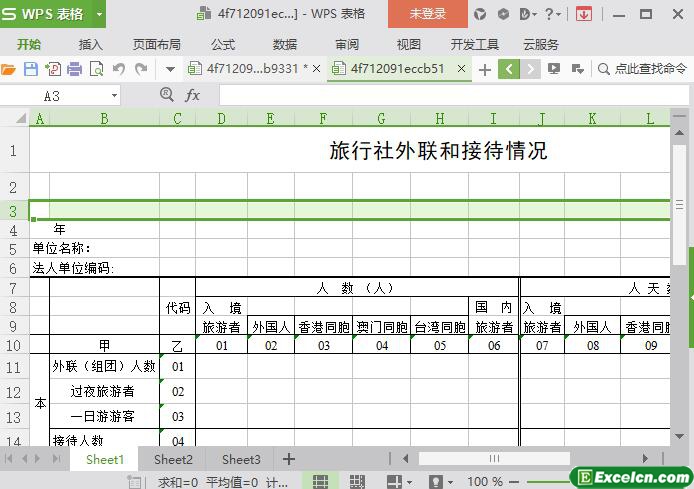
Task: Expand the quick access toolbar dropdown
Action: [170, 69]
